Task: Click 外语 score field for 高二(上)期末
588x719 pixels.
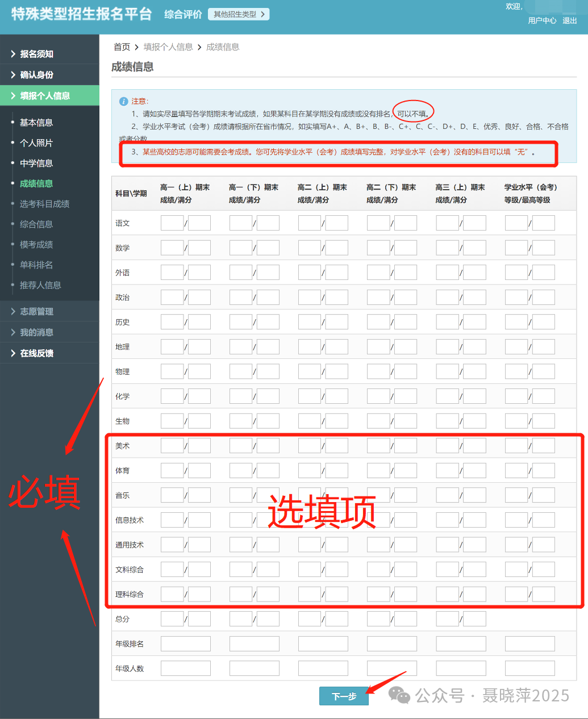Action: pos(310,273)
